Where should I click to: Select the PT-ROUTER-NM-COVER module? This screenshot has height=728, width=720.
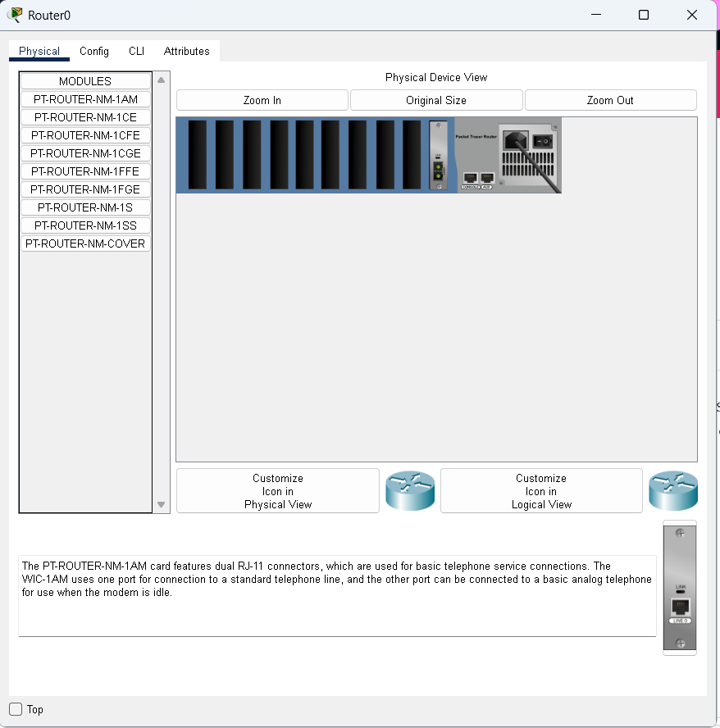(x=85, y=243)
